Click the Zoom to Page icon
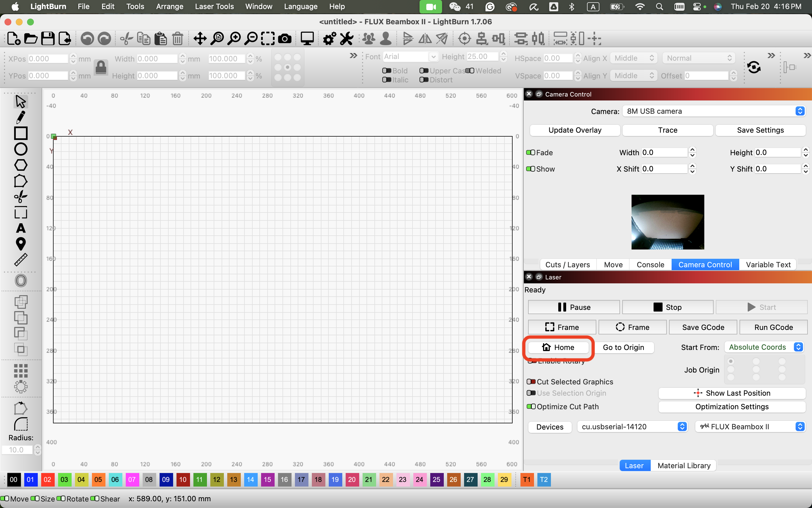 point(217,39)
